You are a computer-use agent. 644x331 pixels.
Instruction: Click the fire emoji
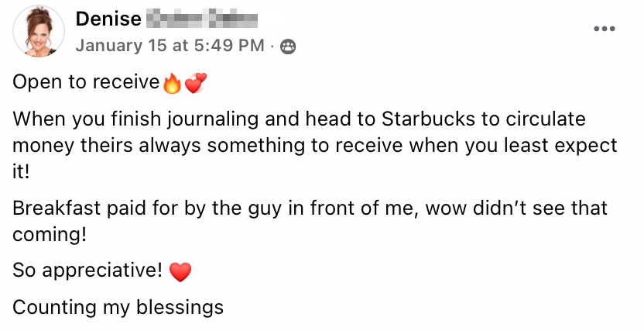(x=172, y=83)
